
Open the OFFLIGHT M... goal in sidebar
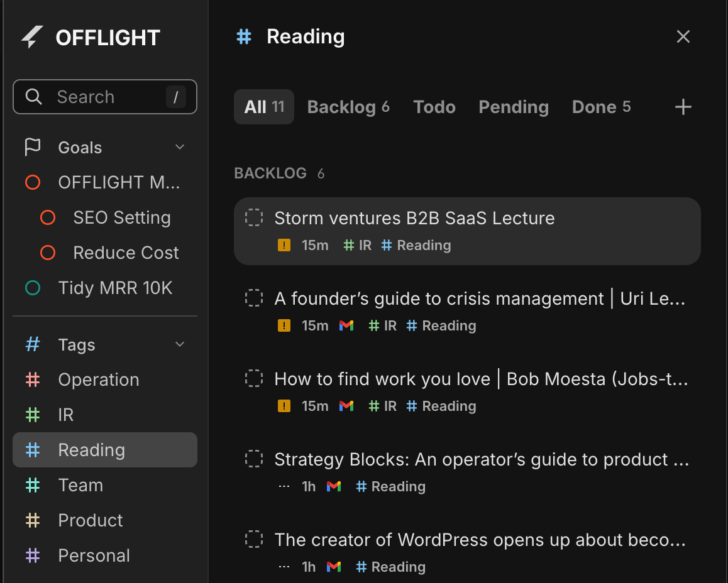pos(119,182)
